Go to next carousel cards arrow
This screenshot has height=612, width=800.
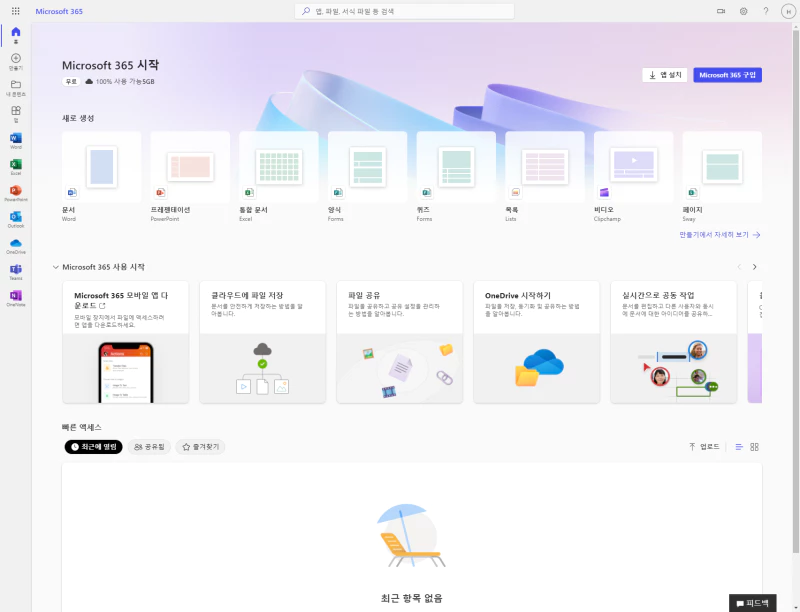click(x=755, y=267)
